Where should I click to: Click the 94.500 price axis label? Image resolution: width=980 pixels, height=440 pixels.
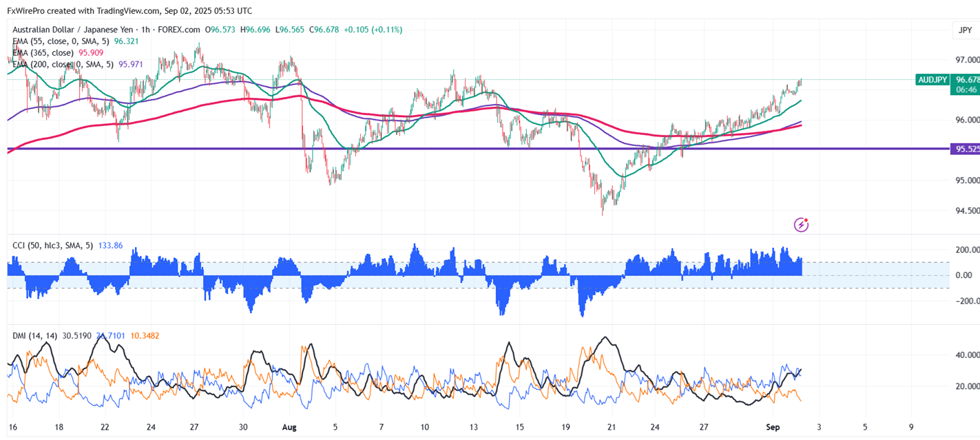(x=967, y=211)
